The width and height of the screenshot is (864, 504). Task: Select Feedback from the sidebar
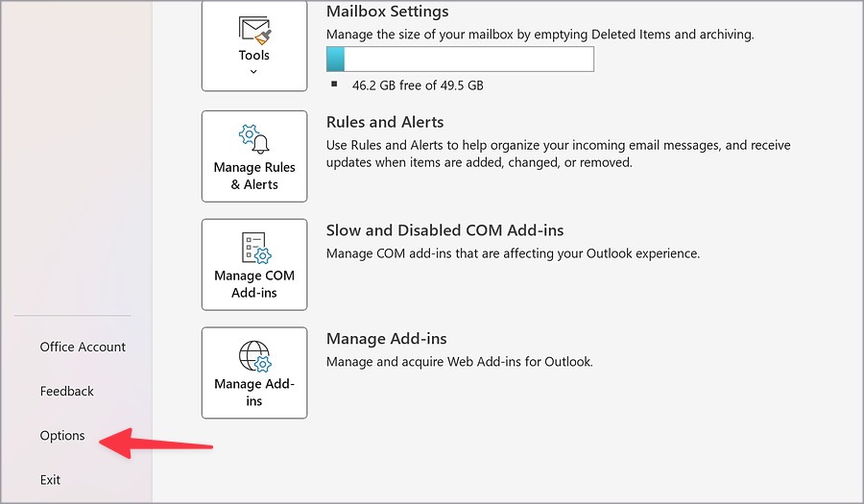click(x=66, y=391)
